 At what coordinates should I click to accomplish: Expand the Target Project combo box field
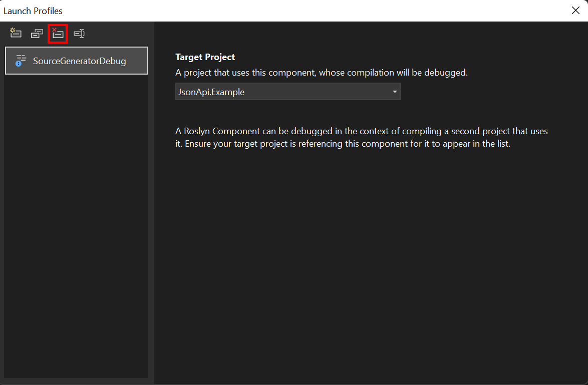[287, 92]
